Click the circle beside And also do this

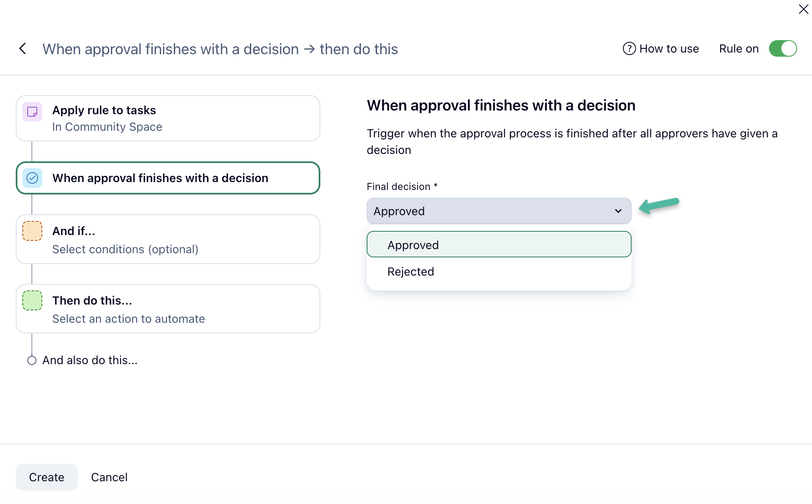32,360
